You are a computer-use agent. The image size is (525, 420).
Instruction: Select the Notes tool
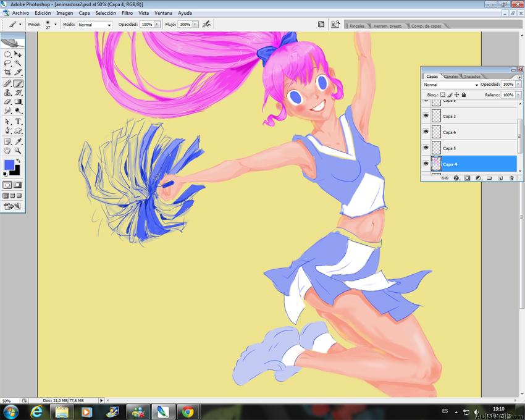click(7, 141)
